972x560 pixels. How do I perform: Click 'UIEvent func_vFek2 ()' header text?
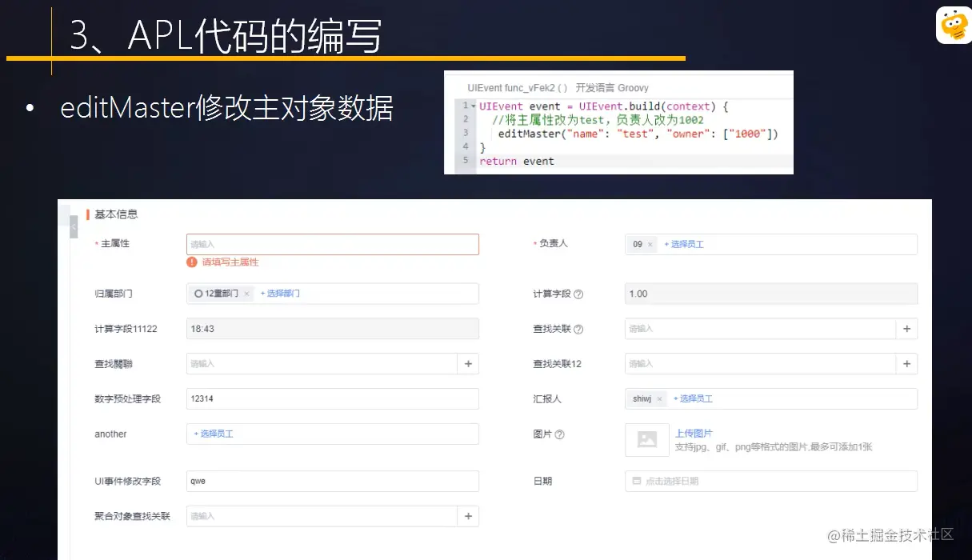[518, 88]
